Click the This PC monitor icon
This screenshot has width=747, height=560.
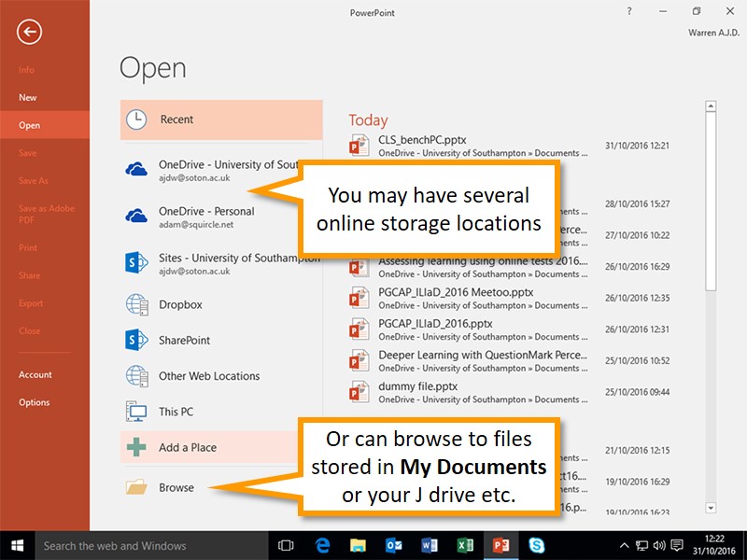point(136,412)
